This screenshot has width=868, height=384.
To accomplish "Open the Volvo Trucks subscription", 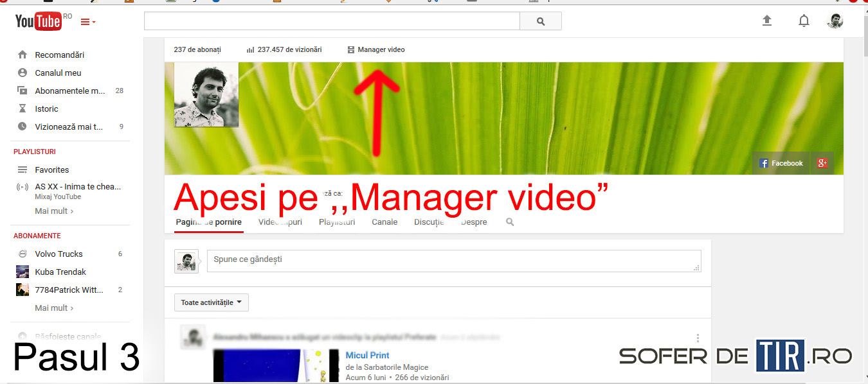I will click(59, 254).
